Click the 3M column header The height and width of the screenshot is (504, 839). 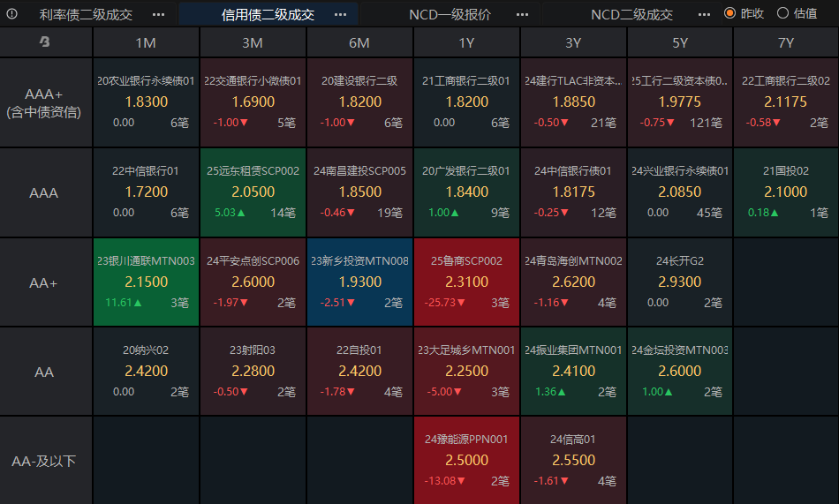(253, 42)
